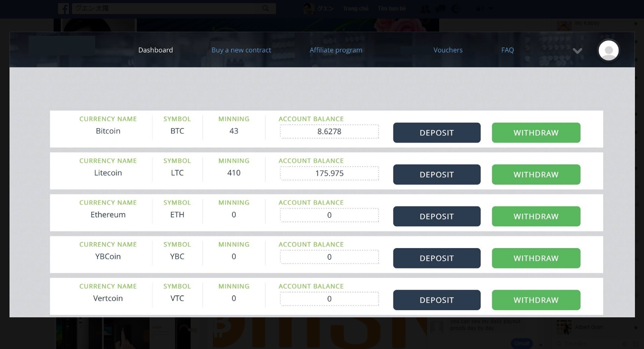Click the ETH symbol text
This screenshot has width=644, height=349.
click(x=177, y=215)
